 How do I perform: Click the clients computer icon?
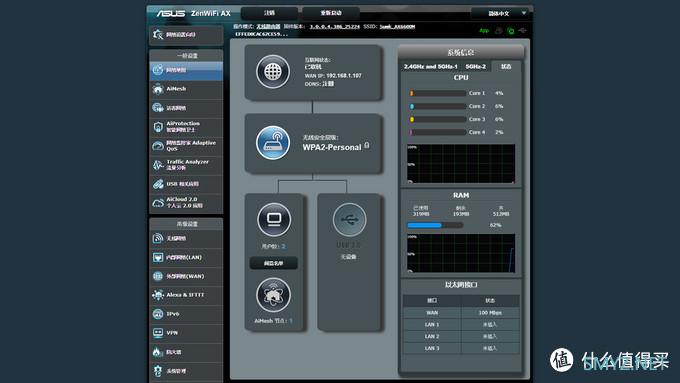(274, 219)
